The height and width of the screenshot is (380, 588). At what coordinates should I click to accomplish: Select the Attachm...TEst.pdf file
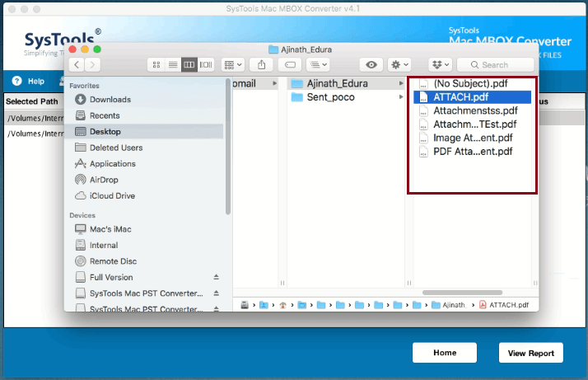point(472,124)
